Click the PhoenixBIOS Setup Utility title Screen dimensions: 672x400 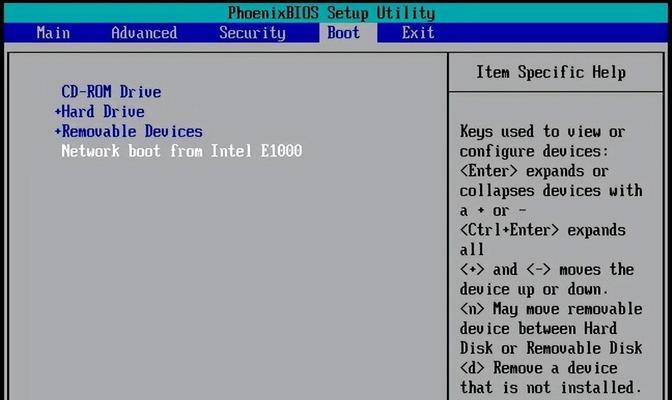pos(331,13)
